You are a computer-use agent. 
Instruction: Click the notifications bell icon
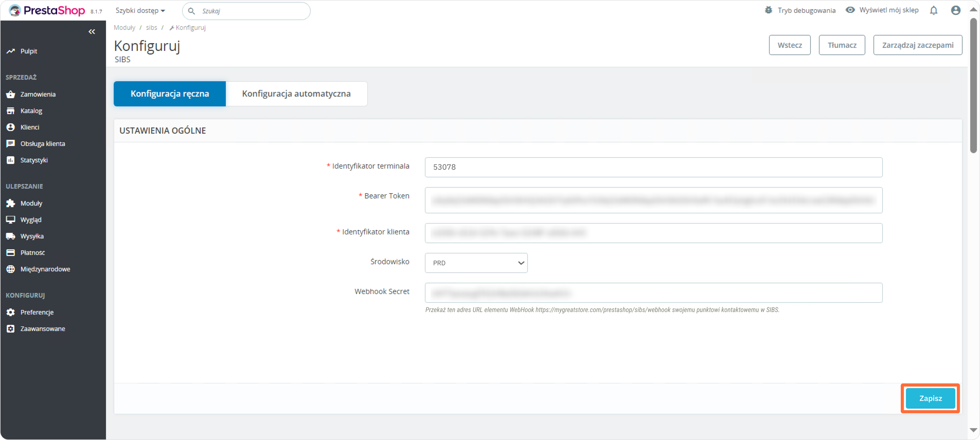tap(933, 10)
